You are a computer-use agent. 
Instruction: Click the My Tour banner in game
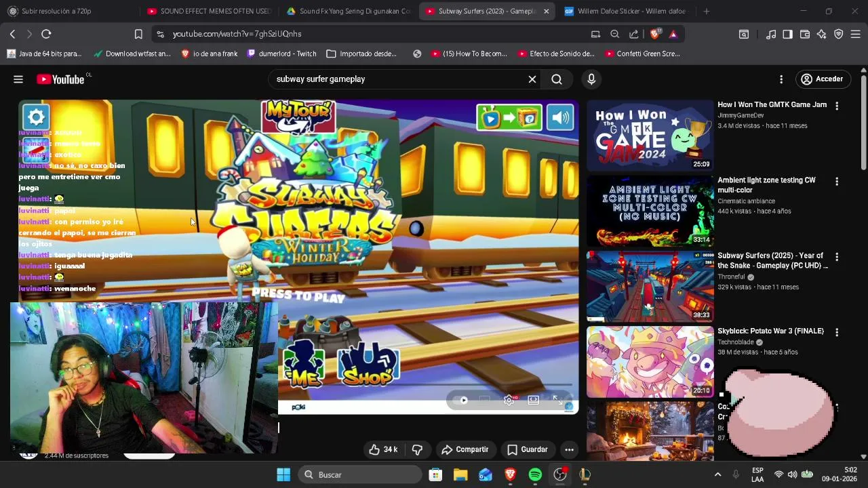pyautogui.click(x=298, y=117)
